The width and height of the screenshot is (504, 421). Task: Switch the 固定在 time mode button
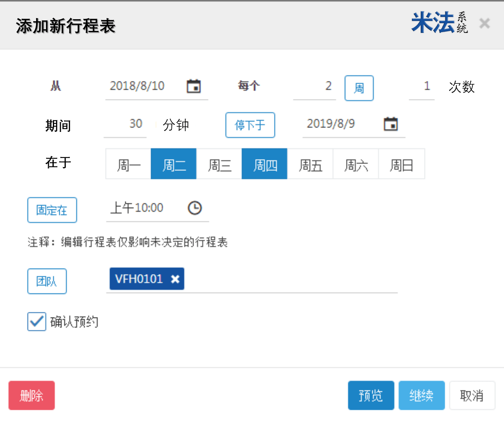(x=52, y=210)
